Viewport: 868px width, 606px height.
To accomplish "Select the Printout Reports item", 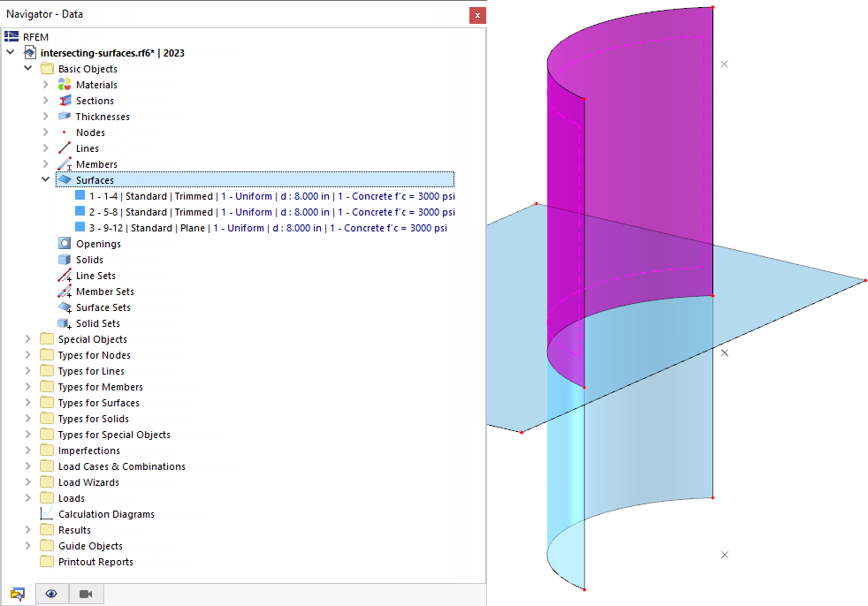I will (x=95, y=562).
